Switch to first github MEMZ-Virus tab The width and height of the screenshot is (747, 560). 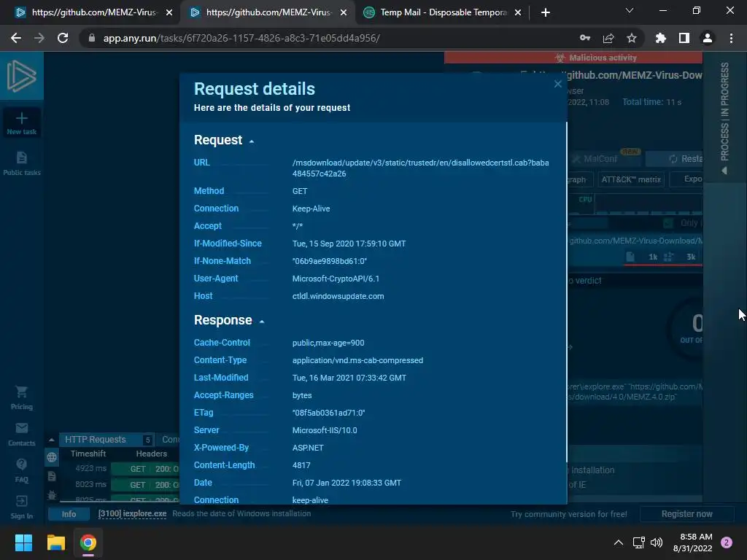[93, 12]
